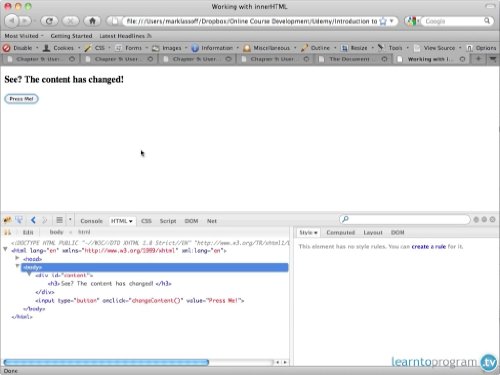Image resolution: width=500 pixels, height=375 pixels.
Task: Click the file URL address bar
Action: (252, 21)
